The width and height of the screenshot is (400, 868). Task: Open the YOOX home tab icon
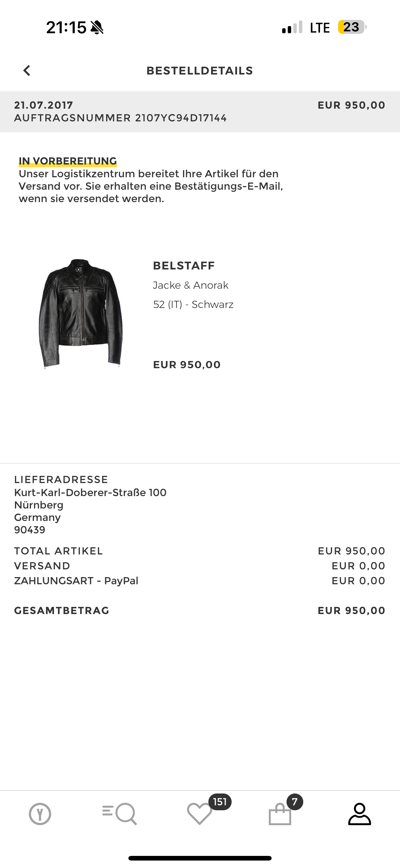[40, 814]
